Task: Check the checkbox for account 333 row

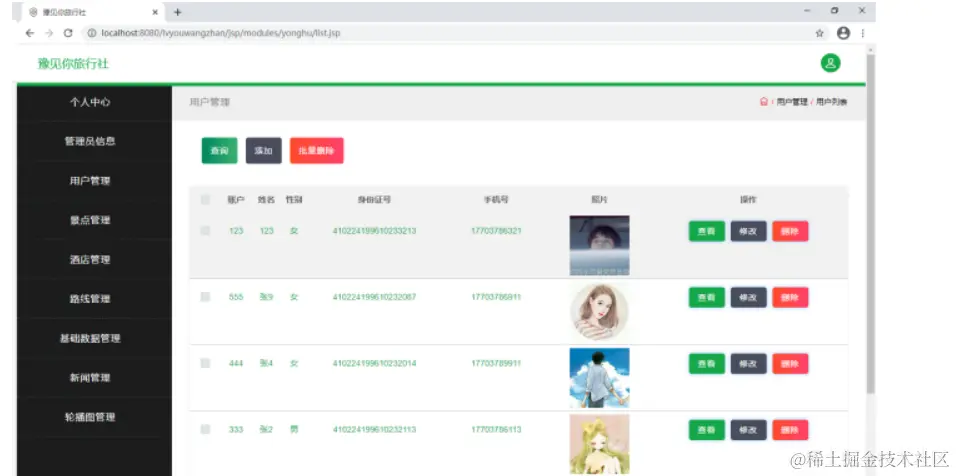Action: click(x=205, y=429)
